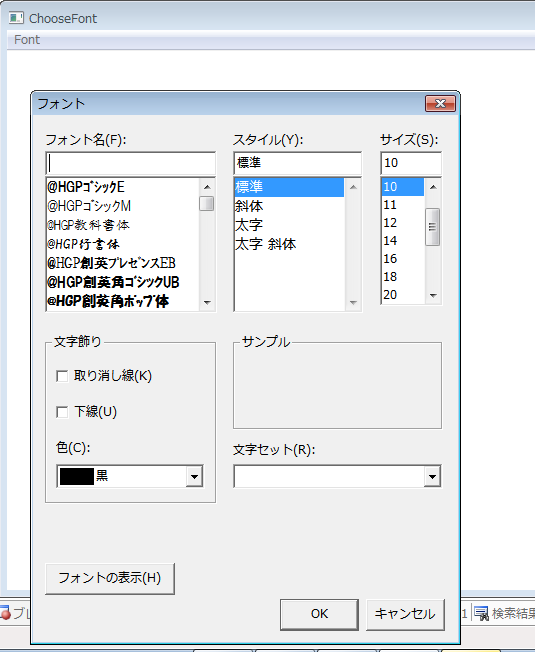Click the size list scrollbar thumb

tap(433, 227)
